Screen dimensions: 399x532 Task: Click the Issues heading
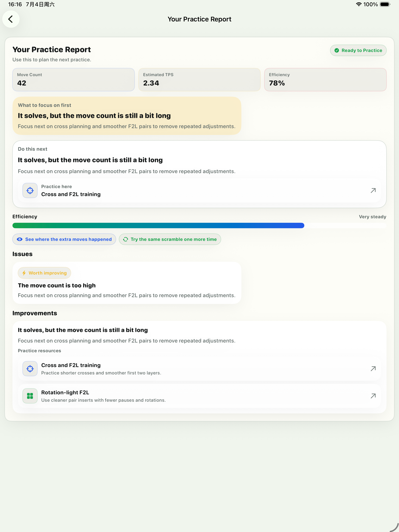point(22,254)
